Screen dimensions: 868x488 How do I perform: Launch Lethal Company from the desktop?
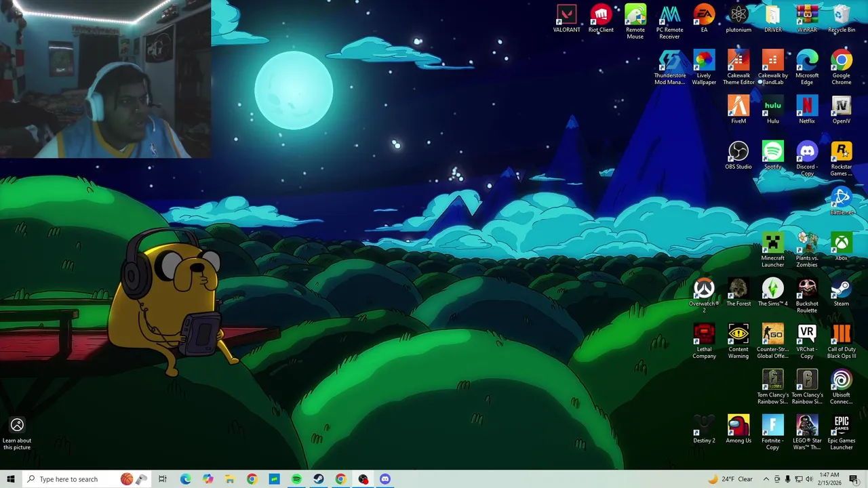click(704, 342)
